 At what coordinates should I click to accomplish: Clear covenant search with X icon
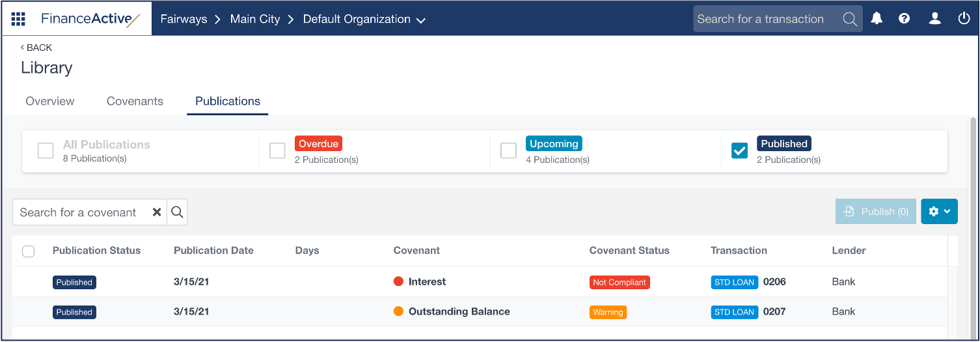point(157,212)
